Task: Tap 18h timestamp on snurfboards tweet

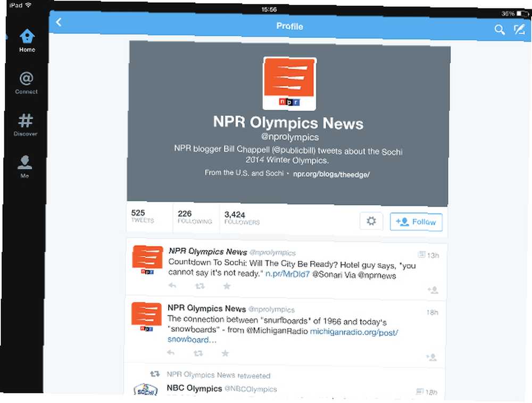Action: tap(432, 312)
